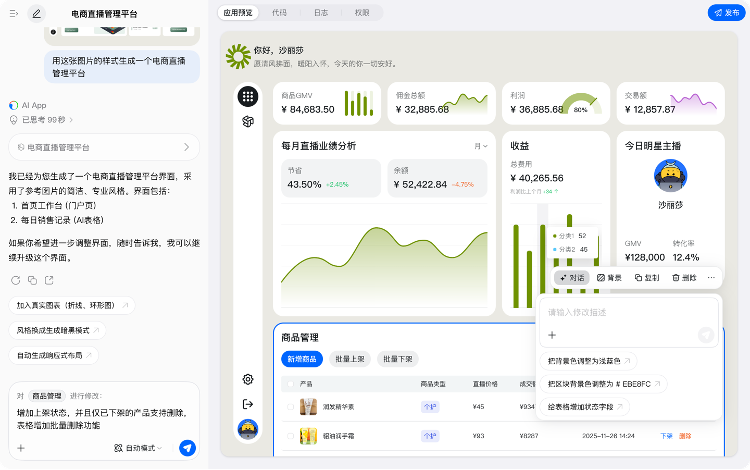This screenshot has height=470, width=750.
Task: Click the 个护 tag in the 润发精华素 row
Action: pyautogui.click(x=430, y=407)
